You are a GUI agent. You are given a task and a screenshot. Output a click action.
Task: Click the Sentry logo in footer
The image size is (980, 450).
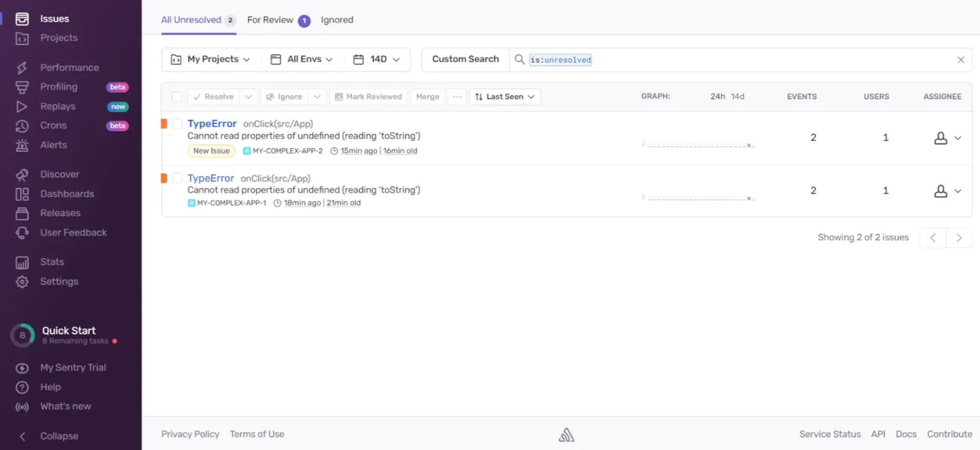[x=567, y=435]
